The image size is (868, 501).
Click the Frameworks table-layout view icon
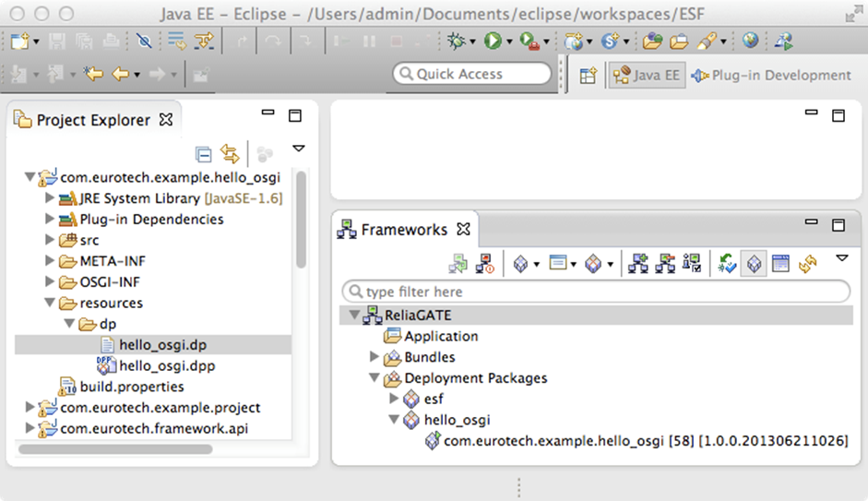(780, 264)
